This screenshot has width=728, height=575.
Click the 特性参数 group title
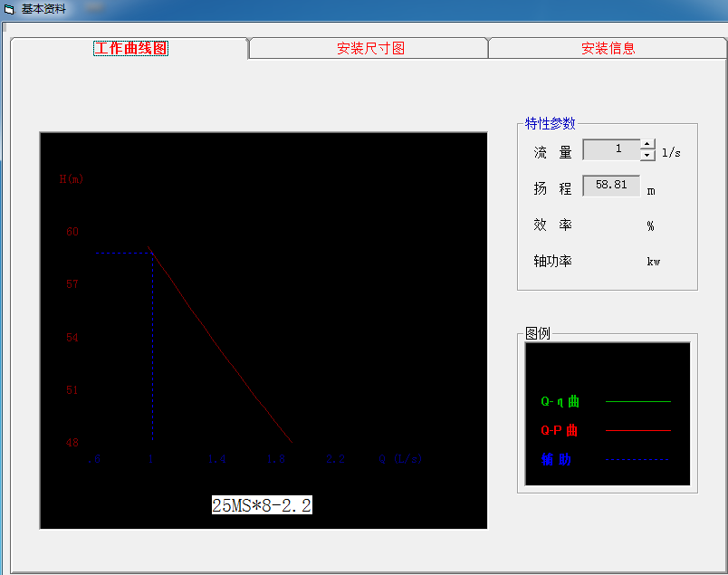click(551, 123)
